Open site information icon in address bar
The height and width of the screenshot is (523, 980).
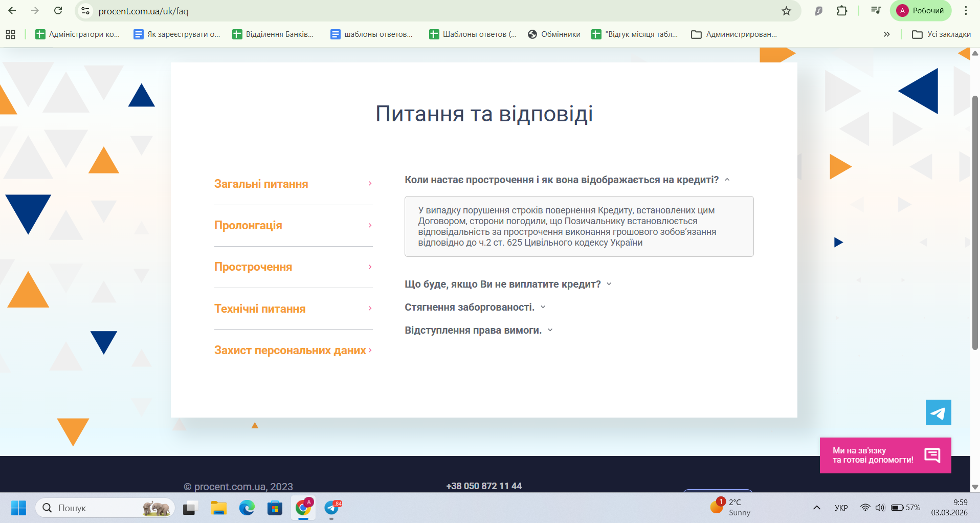tap(85, 11)
